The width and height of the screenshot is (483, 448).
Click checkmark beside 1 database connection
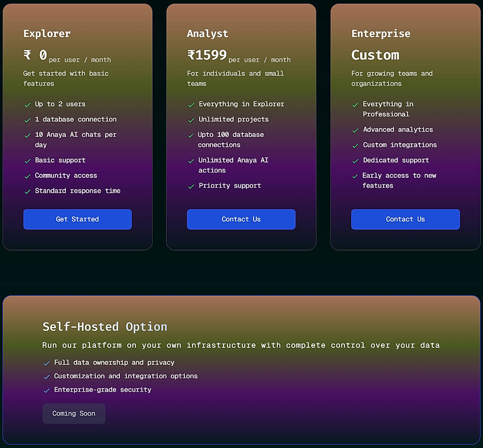pyautogui.click(x=28, y=120)
